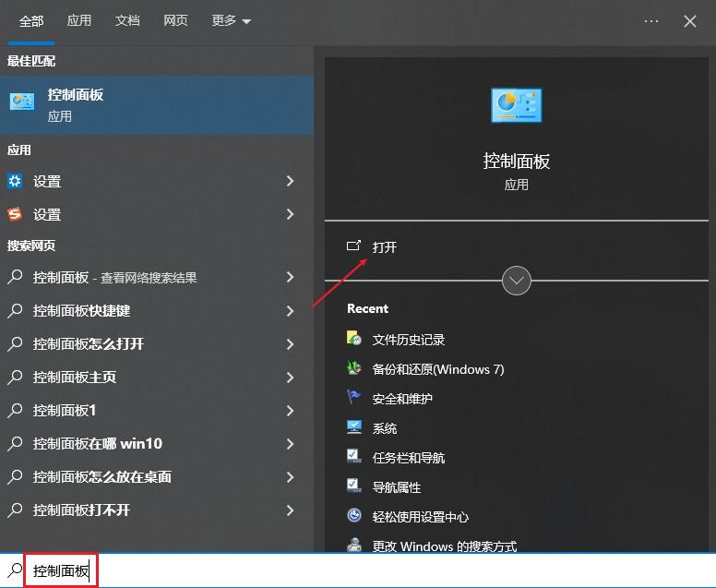Switch to the 应用 tab

[79, 20]
